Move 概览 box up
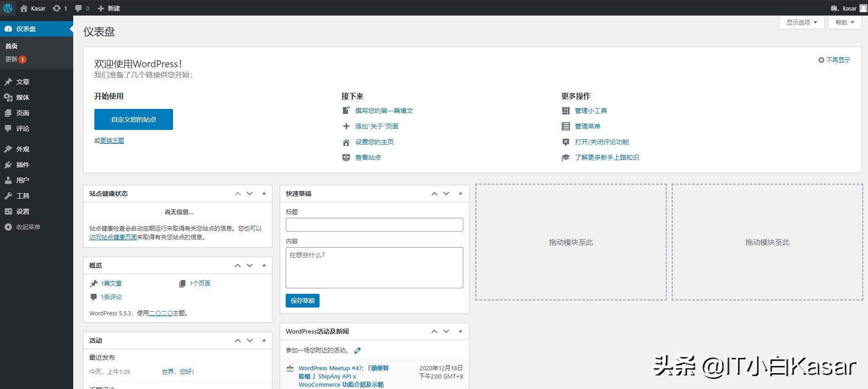Image resolution: width=868 pixels, height=389 pixels. (238, 265)
